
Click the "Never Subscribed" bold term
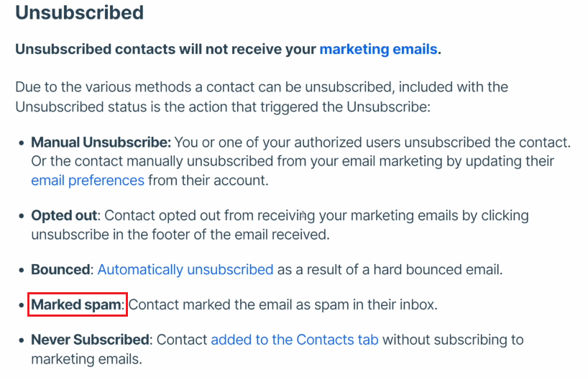[x=91, y=340]
